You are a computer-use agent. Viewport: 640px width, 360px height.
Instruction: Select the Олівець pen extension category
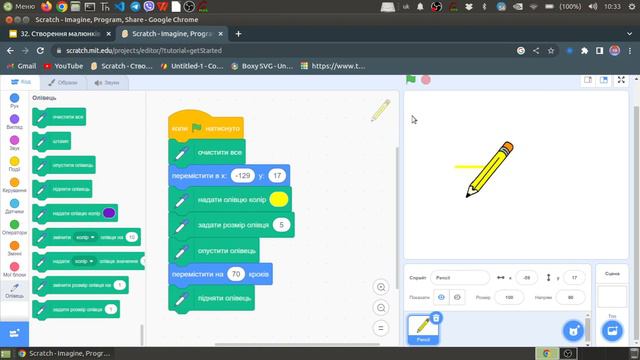(14, 291)
